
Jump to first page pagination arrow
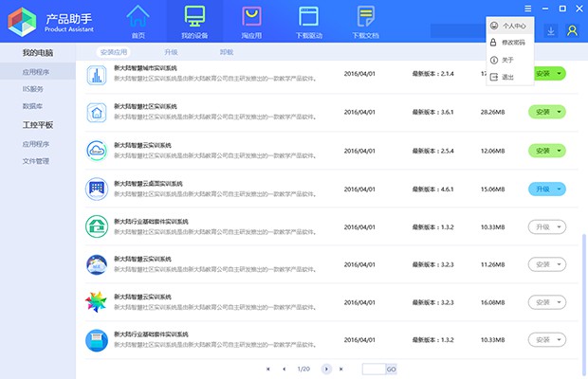[267, 369]
